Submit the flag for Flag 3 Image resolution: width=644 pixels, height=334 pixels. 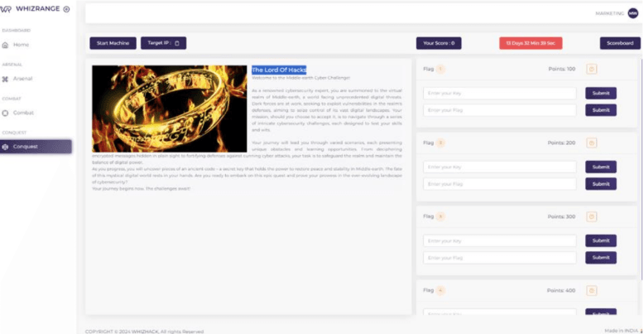(601, 258)
